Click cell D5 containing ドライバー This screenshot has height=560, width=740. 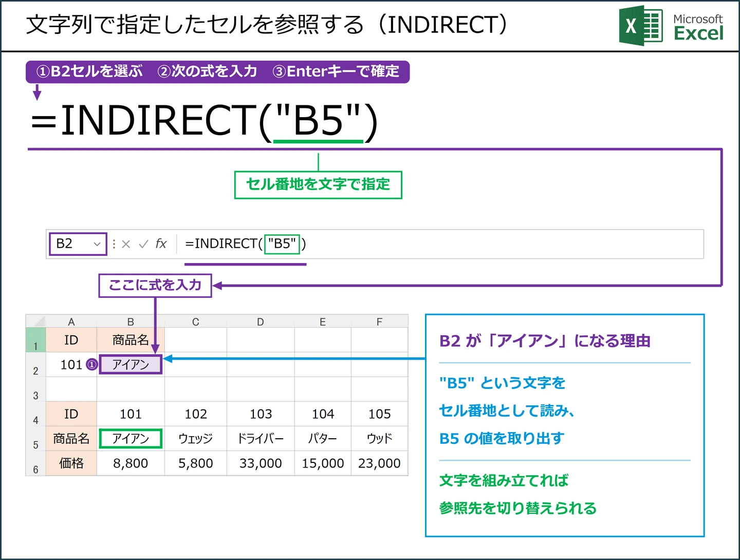pyautogui.click(x=261, y=439)
